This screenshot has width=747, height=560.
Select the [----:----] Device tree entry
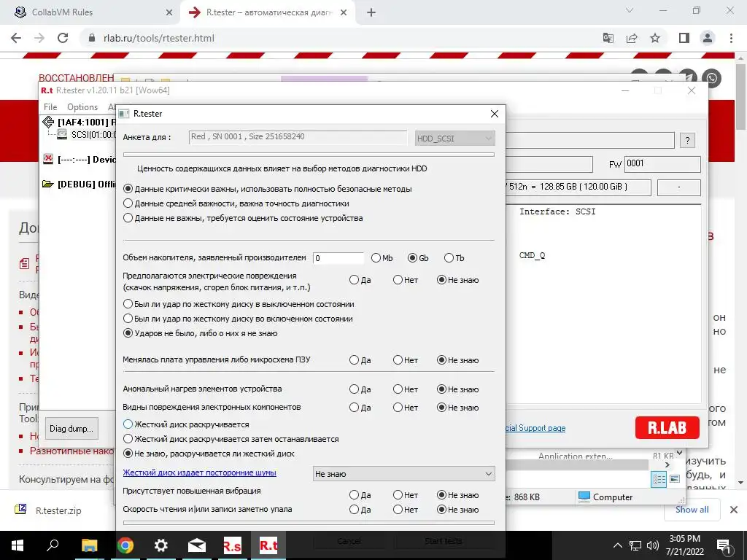tap(79, 160)
